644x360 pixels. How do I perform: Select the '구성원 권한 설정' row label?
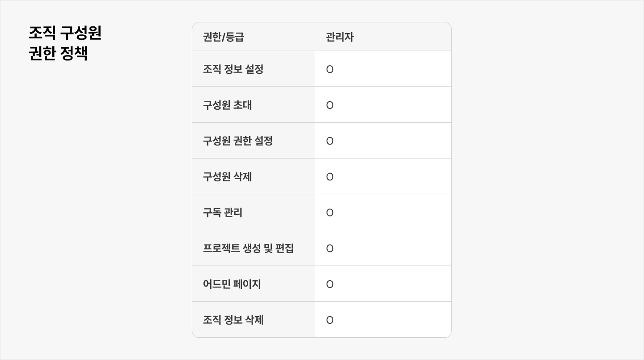(x=237, y=141)
